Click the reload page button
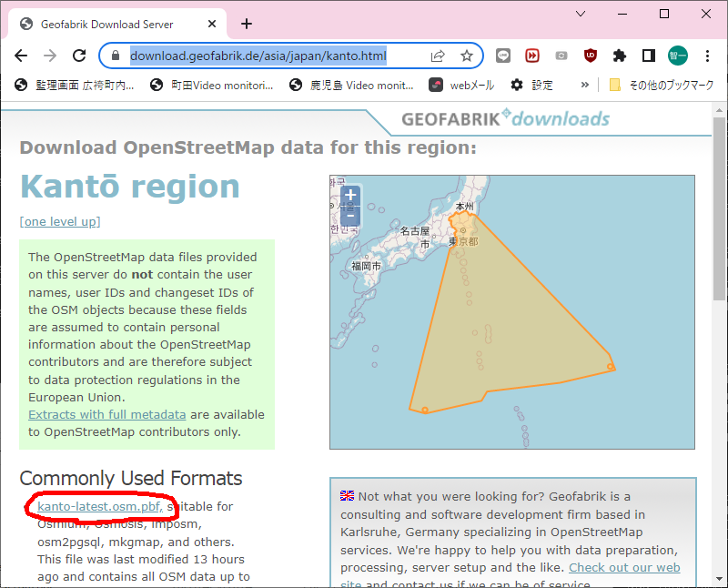This screenshot has width=728, height=588. point(78,56)
